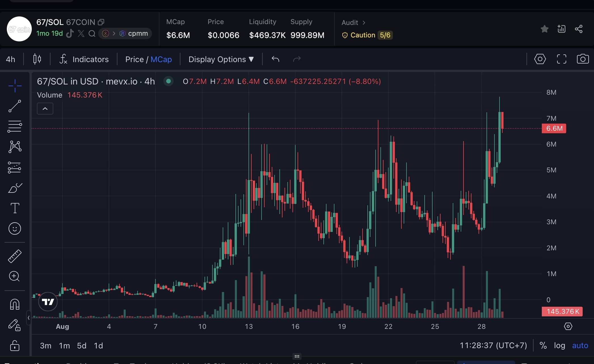Open timezone menu showing UTC+7
Image resolution: width=594 pixels, height=364 pixels.
click(493, 345)
